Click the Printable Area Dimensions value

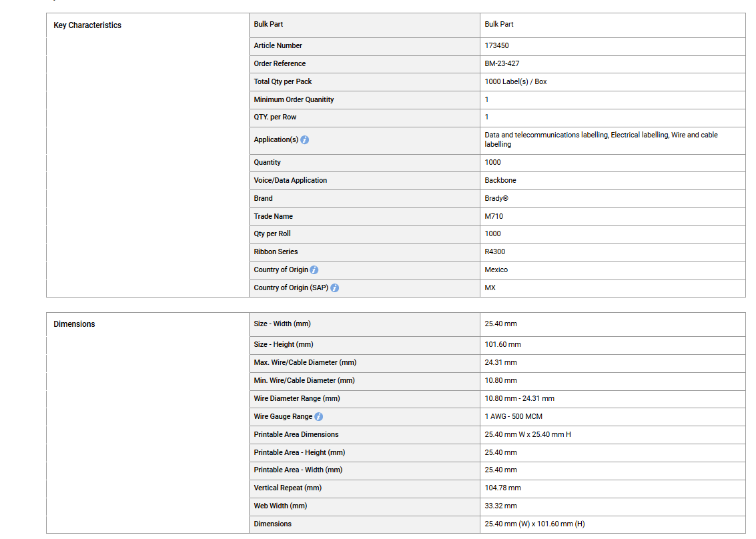528,434
